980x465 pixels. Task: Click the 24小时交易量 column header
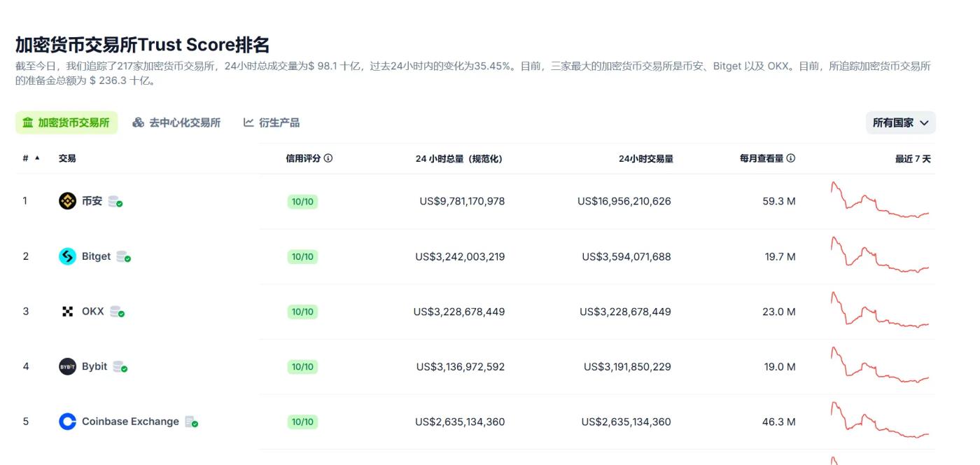tap(645, 159)
